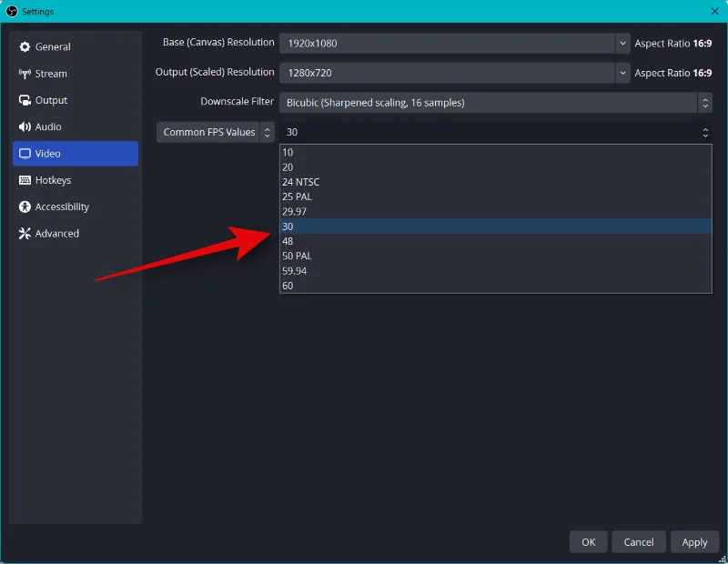
Task: Close the Settings window
Action: pyautogui.click(x=714, y=11)
